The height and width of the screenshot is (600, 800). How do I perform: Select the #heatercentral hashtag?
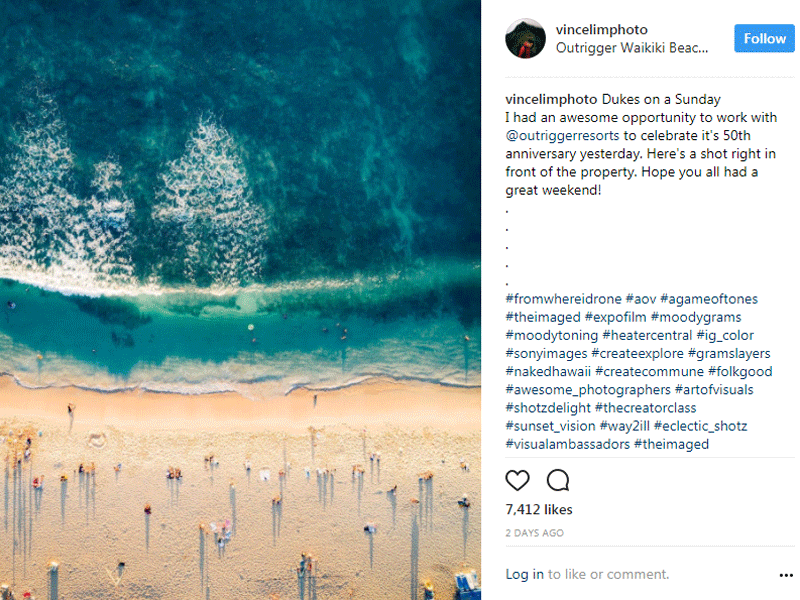tap(647, 335)
